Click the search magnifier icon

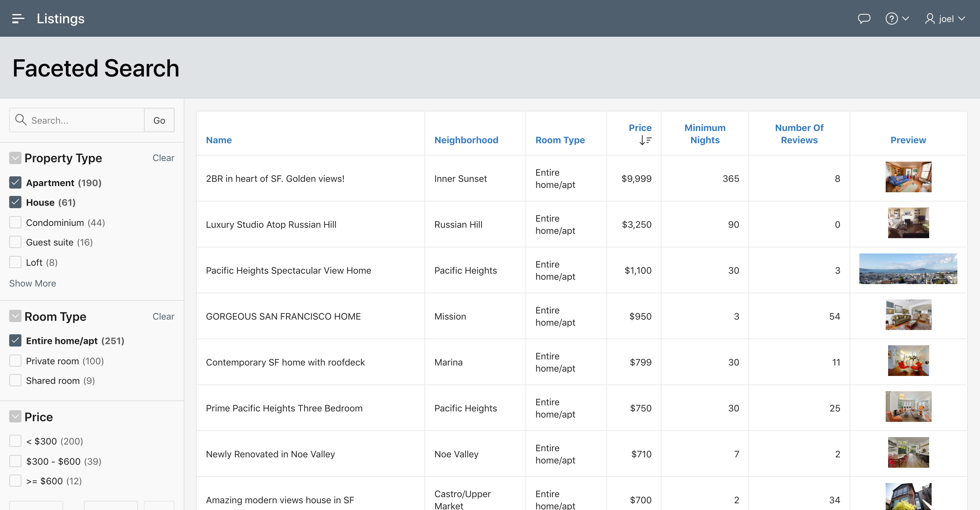coord(21,120)
